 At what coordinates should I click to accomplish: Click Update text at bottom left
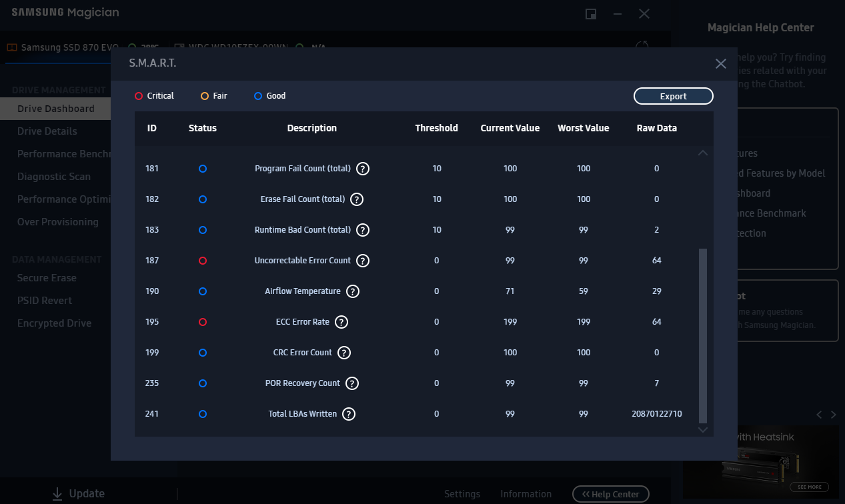tap(87, 494)
